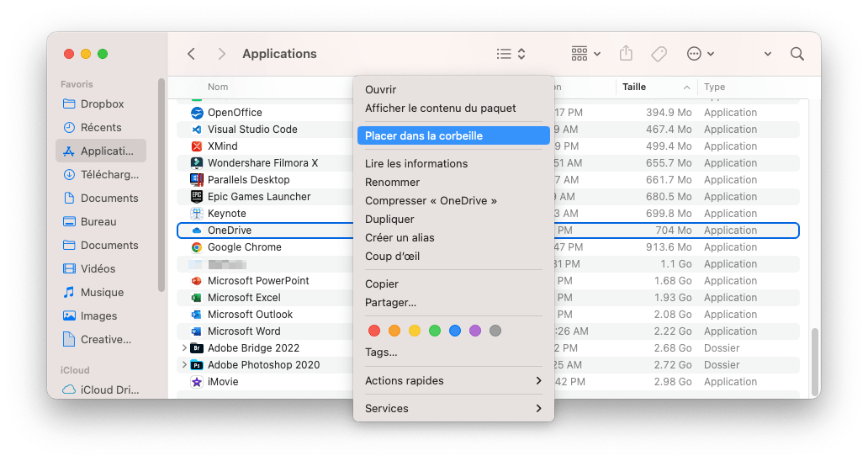Choose Lire les informations
868x461 pixels.
[x=453, y=164]
